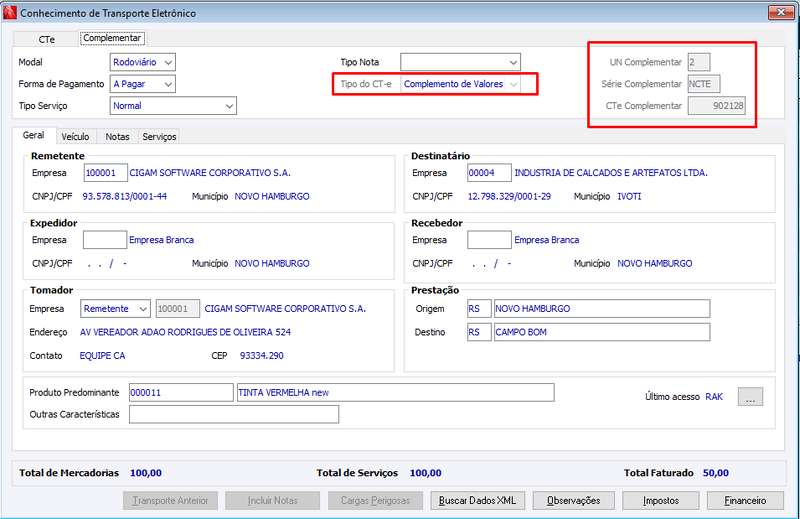Expand the Tipo do CT-e dropdown
This screenshot has height=519, width=800.
click(x=460, y=84)
